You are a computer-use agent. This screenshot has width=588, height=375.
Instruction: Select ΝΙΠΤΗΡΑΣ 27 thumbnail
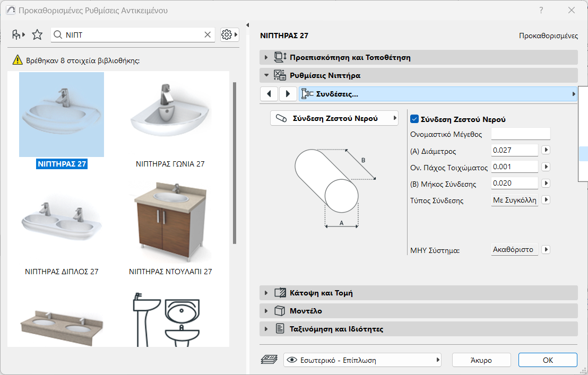click(x=62, y=115)
